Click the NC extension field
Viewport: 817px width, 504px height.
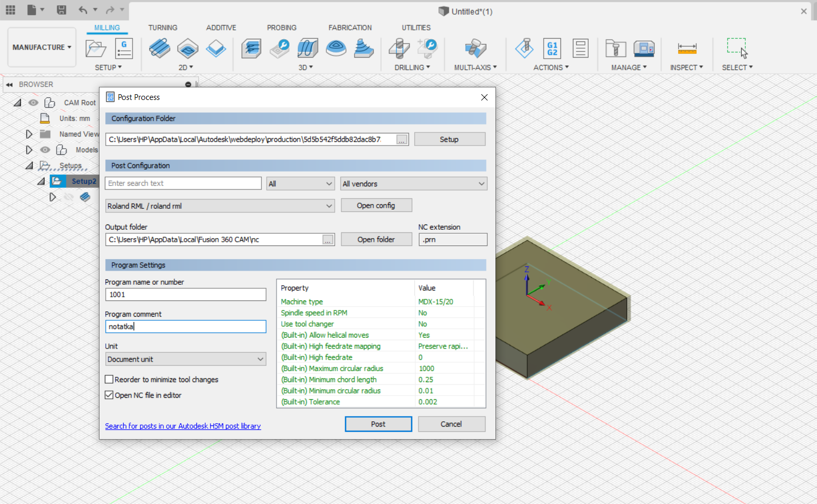453,240
